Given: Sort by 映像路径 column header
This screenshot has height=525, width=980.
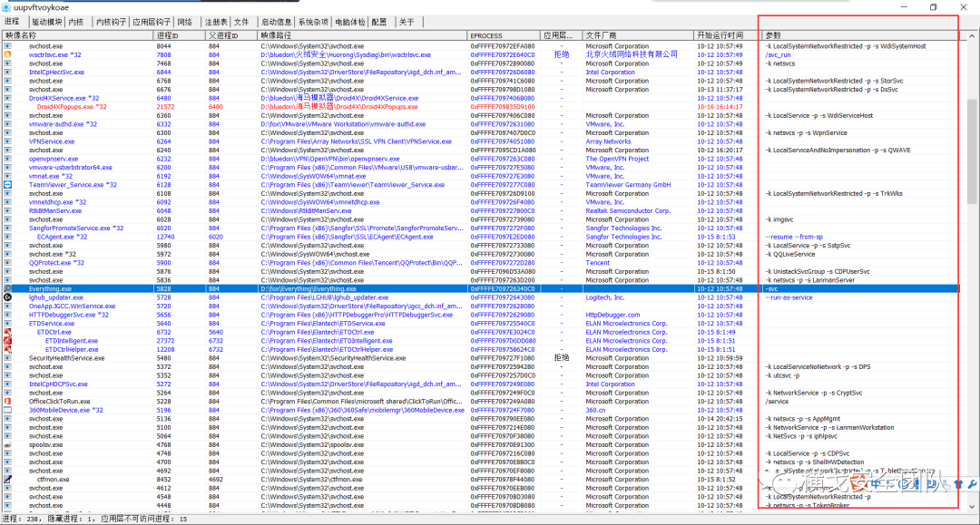Looking at the screenshot, I should pos(362,35).
